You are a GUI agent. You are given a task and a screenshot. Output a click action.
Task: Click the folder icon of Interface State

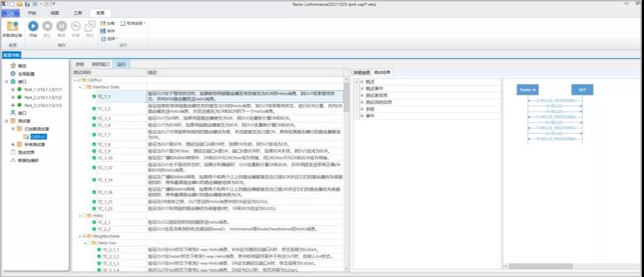pyautogui.click(x=89, y=87)
